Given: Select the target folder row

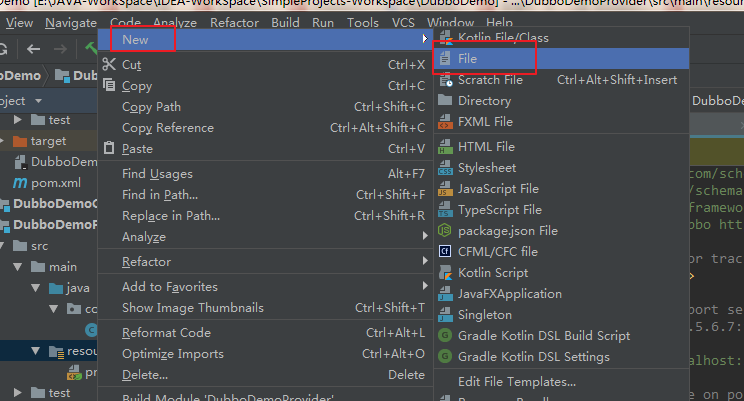Looking at the screenshot, I should [48, 141].
